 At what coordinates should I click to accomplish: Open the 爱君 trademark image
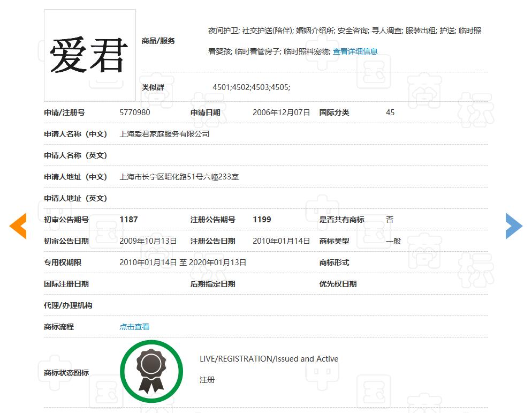[89, 55]
